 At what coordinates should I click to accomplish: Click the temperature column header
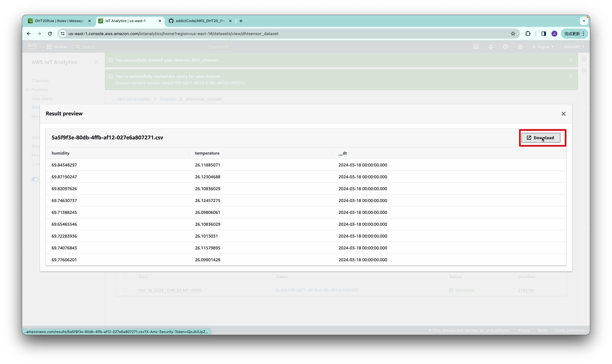pos(207,153)
